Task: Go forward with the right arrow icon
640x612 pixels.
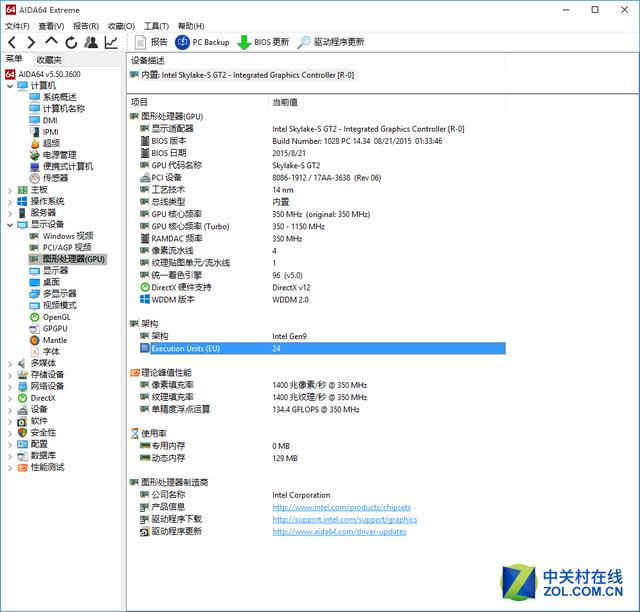Action: [31, 42]
